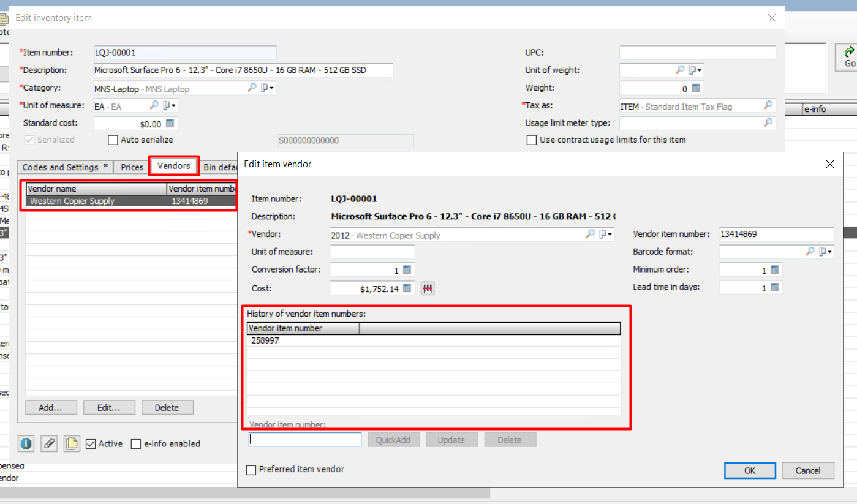Screen dimensions: 857x504
Task: Open Lead time in days calculator icon
Action: click(774, 287)
